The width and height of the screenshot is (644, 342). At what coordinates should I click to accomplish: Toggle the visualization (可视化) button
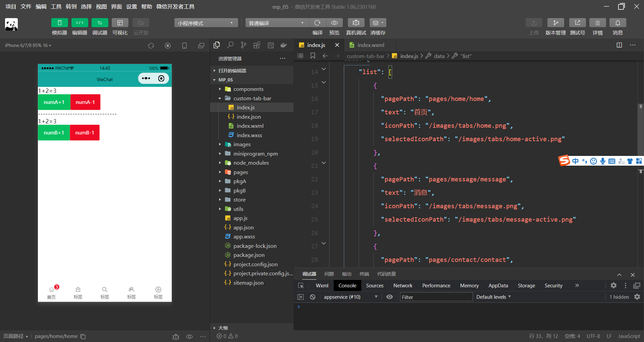click(120, 23)
